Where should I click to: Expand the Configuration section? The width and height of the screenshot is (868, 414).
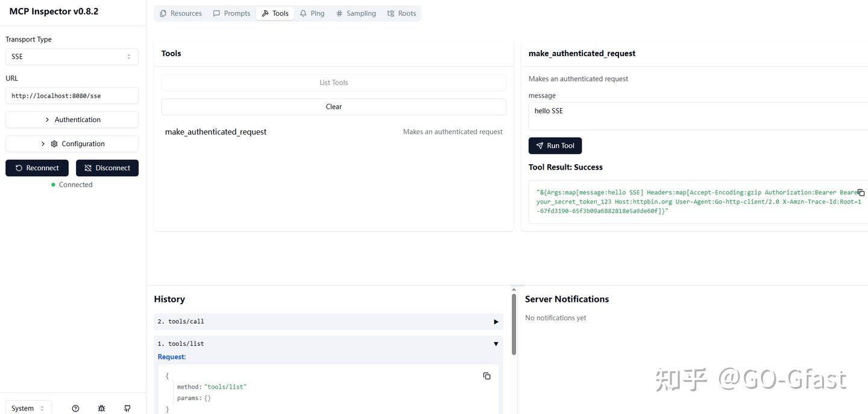click(x=72, y=144)
